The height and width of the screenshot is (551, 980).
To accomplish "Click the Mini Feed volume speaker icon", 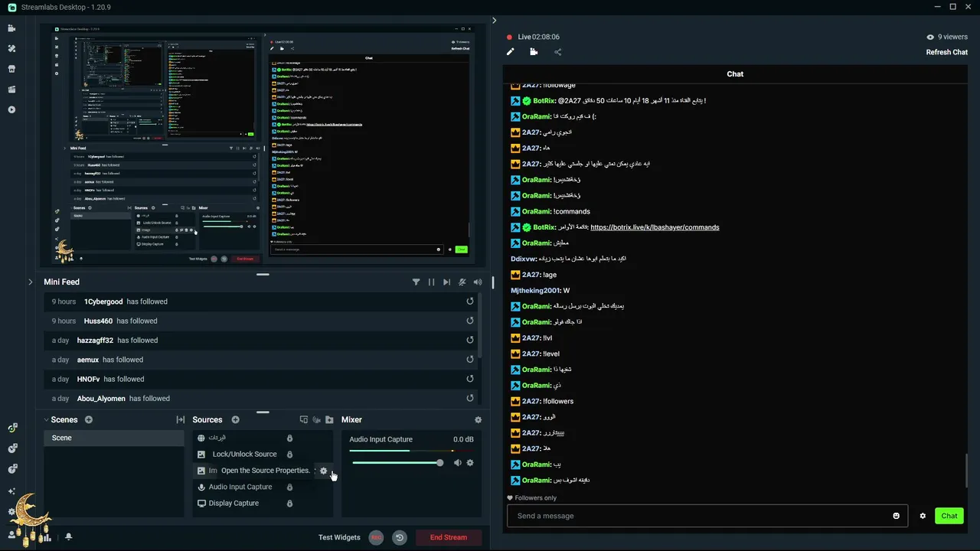I will [478, 282].
